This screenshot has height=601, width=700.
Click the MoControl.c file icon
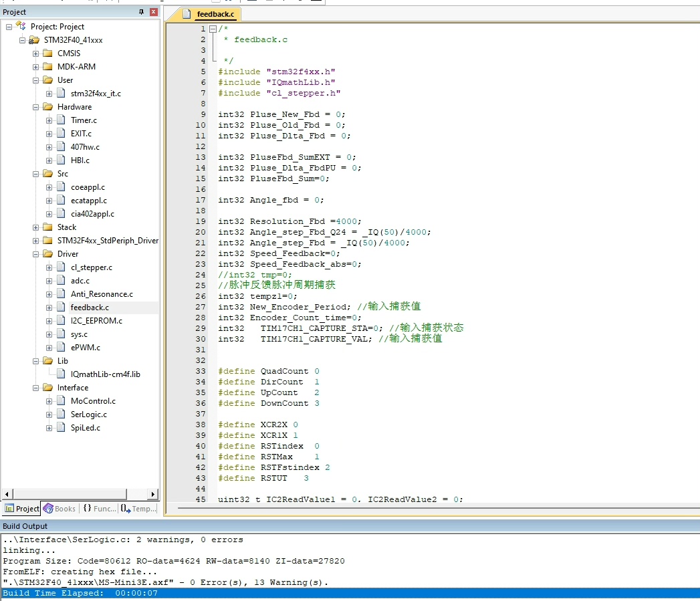pyautogui.click(x=61, y=401)
